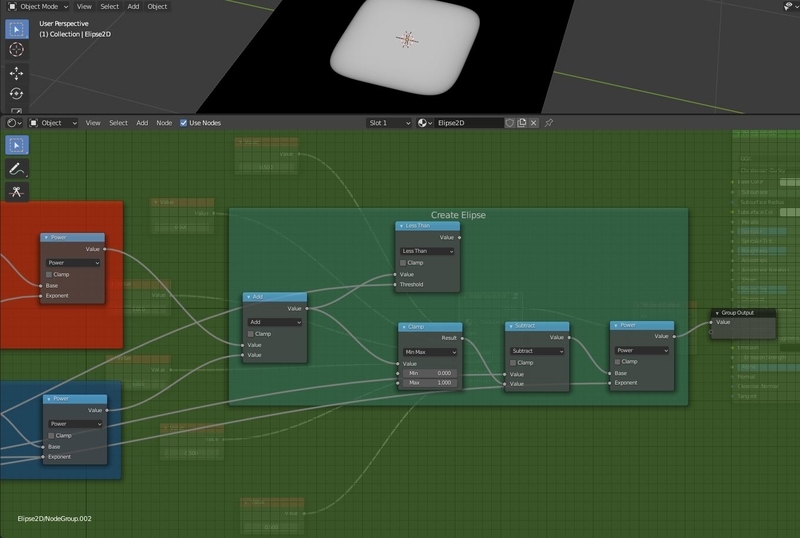The width and height of the screenshot is (800, 538).
Task: Toggle fake user shield for Elipse2D
Action: pos(509,123)
